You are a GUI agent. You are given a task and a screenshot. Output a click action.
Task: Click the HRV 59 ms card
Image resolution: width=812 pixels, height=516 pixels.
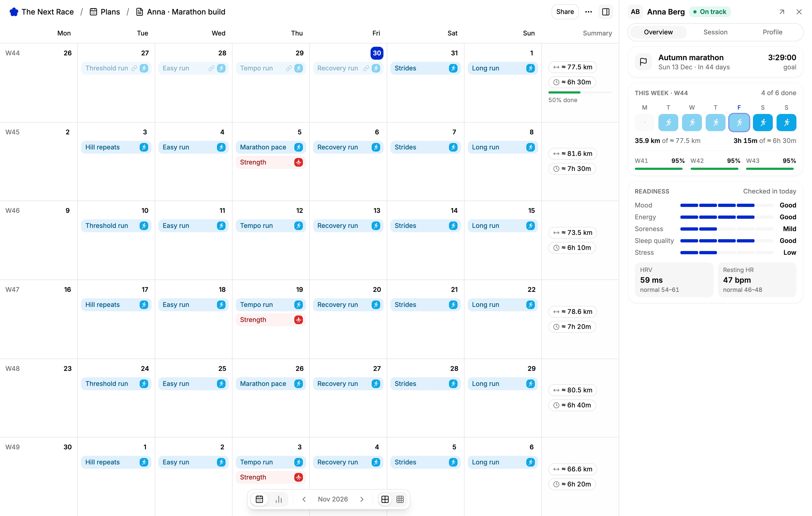tap(674, 280)
